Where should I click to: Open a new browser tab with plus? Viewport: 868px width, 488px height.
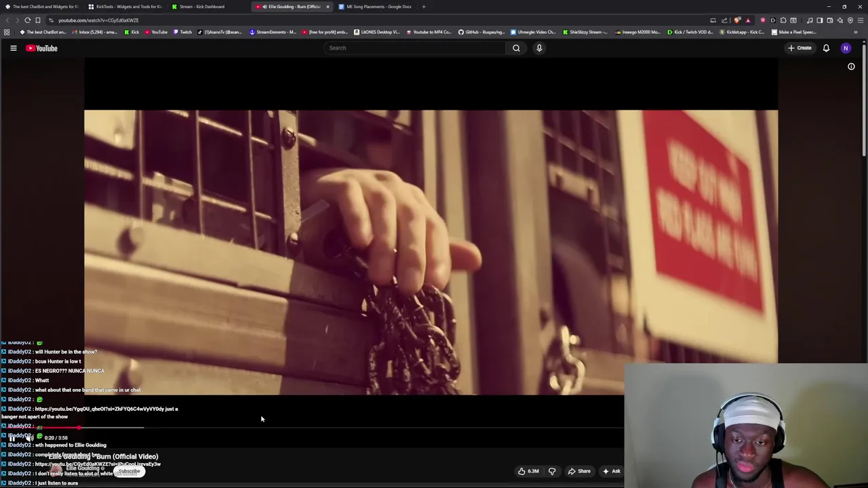(x=423, y=7)
